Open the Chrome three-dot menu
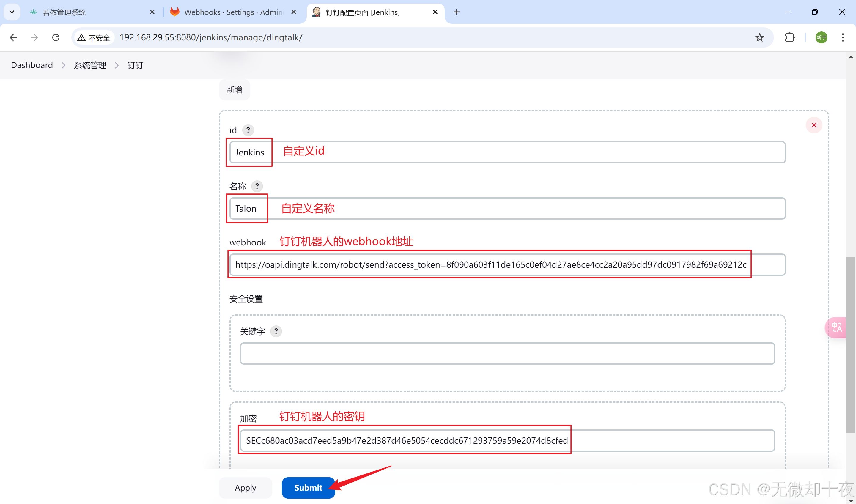 (843, 37)
